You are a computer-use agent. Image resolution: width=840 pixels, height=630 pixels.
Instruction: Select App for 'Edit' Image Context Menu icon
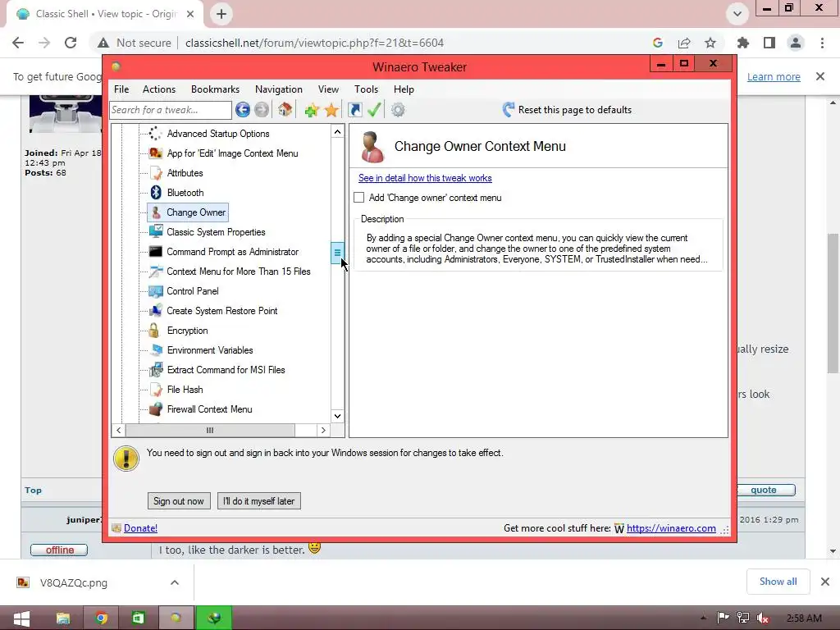point(155,153)
